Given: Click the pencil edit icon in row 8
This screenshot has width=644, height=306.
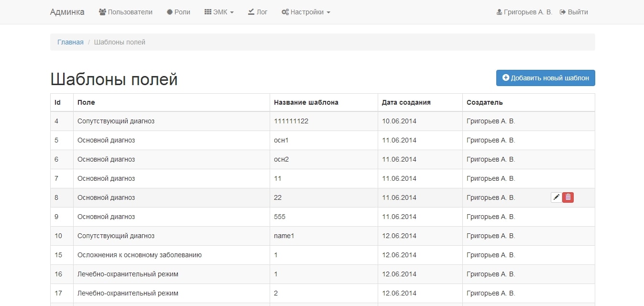Looking at the screenshot, I should pos(556,197).
